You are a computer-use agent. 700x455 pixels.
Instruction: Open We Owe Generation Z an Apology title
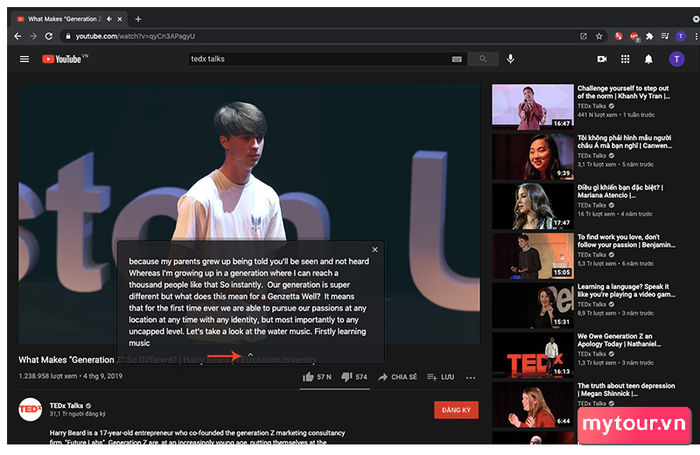(620, 340)
